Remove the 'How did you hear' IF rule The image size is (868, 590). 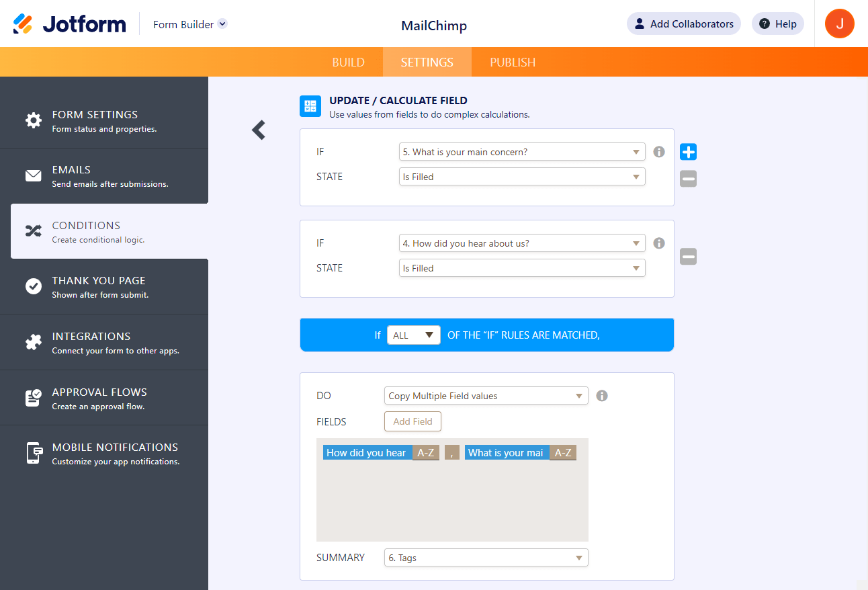(688, 257)
